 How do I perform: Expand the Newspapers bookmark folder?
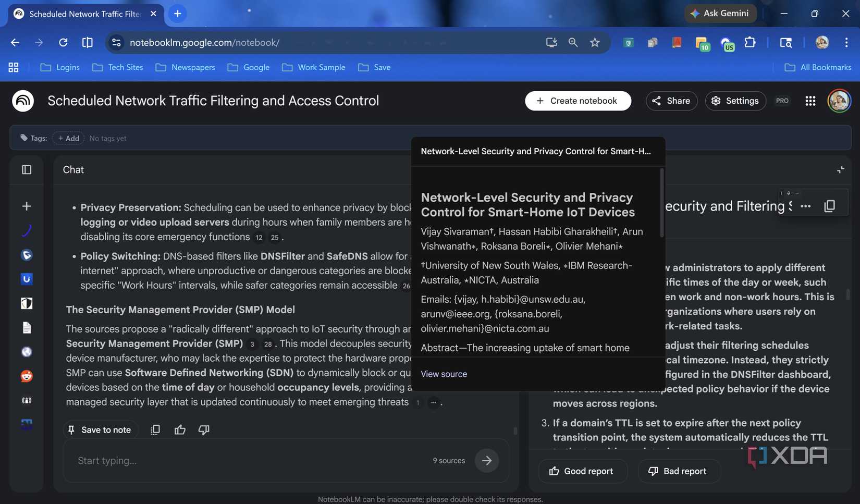point(185,67)
